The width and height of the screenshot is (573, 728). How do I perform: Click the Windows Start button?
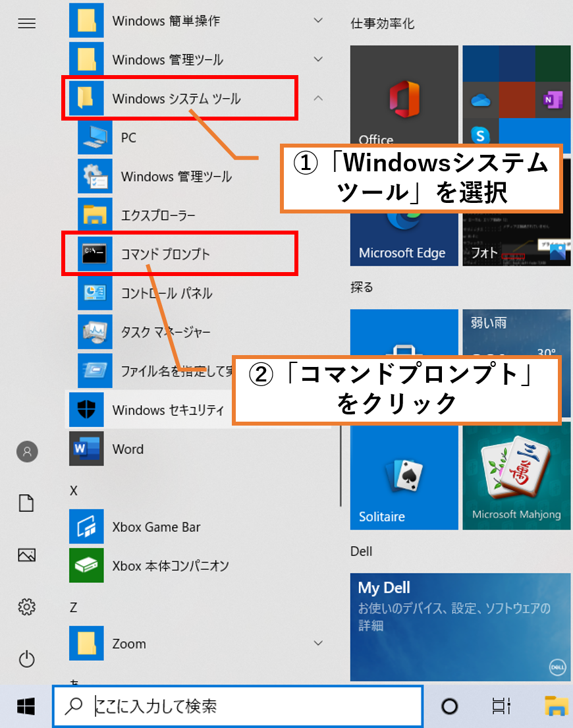(x=26, y=707)
